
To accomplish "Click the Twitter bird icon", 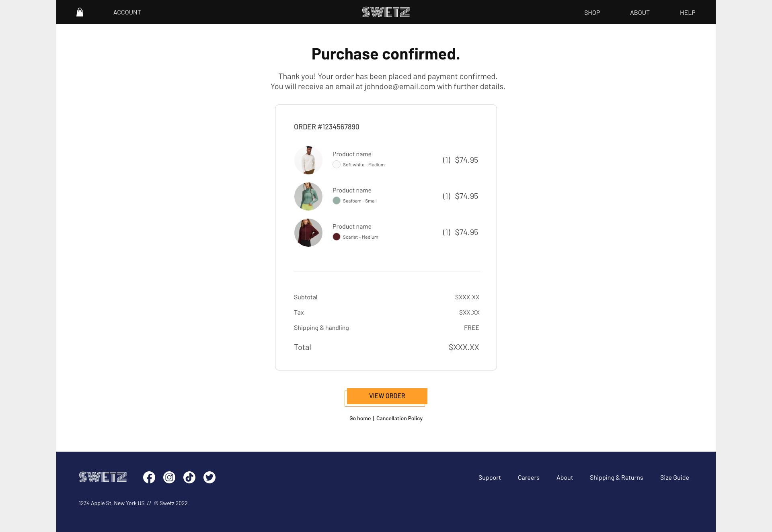I will click(209, 477).
